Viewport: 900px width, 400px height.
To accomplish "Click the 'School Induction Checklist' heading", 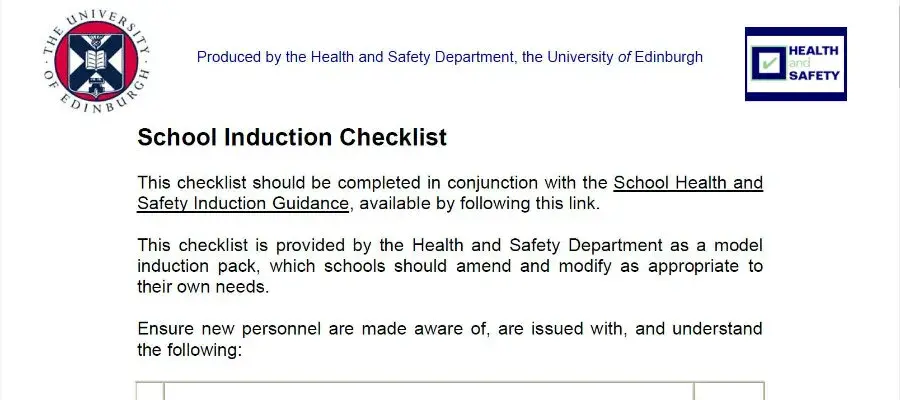I will coord(292,138).
